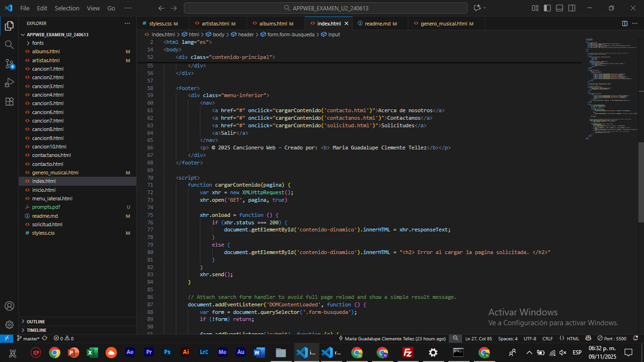The height and width of the screenshot is (362, 644).
Task: Click the Accounts icon in activity bar
Action: pos(9,306)
